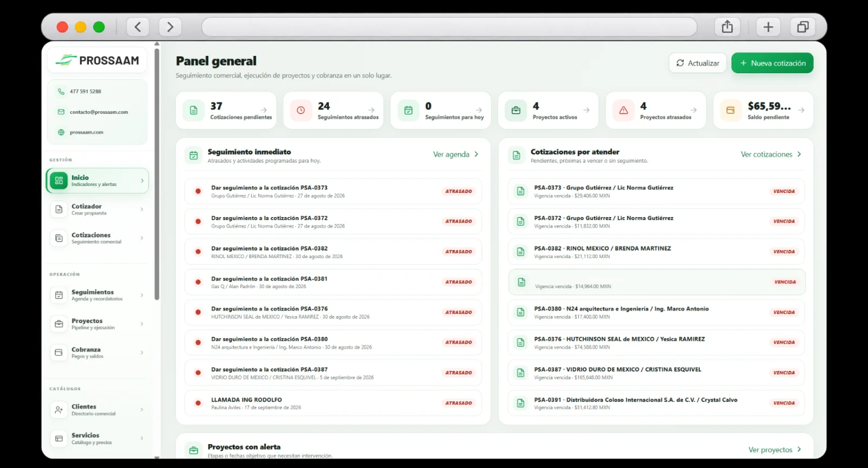
Task: Expand the Clientes sidebar chevron
Action: click(142, 409)
